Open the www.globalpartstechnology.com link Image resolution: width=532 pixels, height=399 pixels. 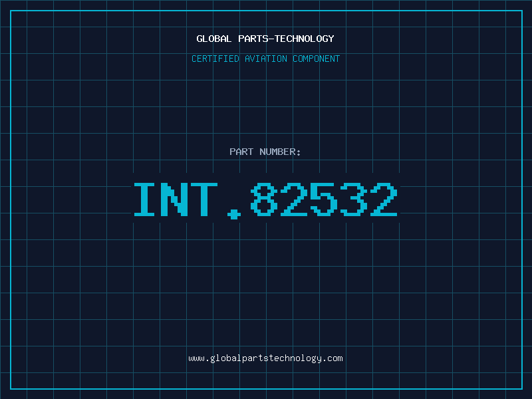pyautogui.click(x=265, y=358)
